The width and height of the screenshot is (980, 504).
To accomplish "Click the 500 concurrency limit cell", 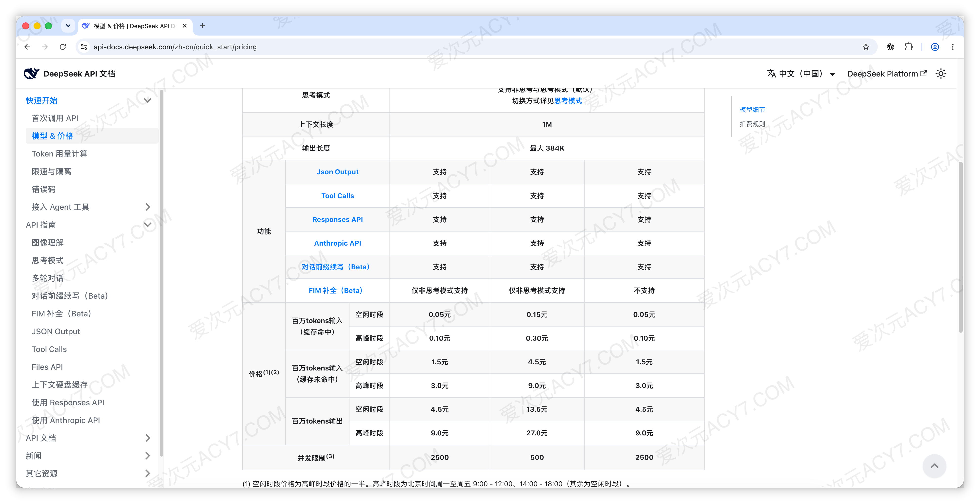I will coord(537,457).
